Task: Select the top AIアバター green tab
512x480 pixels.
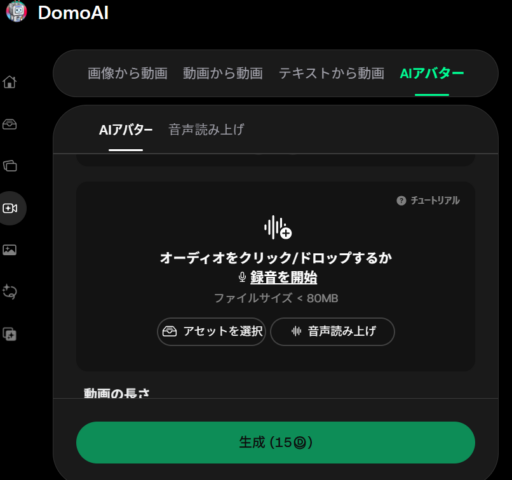Action: tap(432, 73)
